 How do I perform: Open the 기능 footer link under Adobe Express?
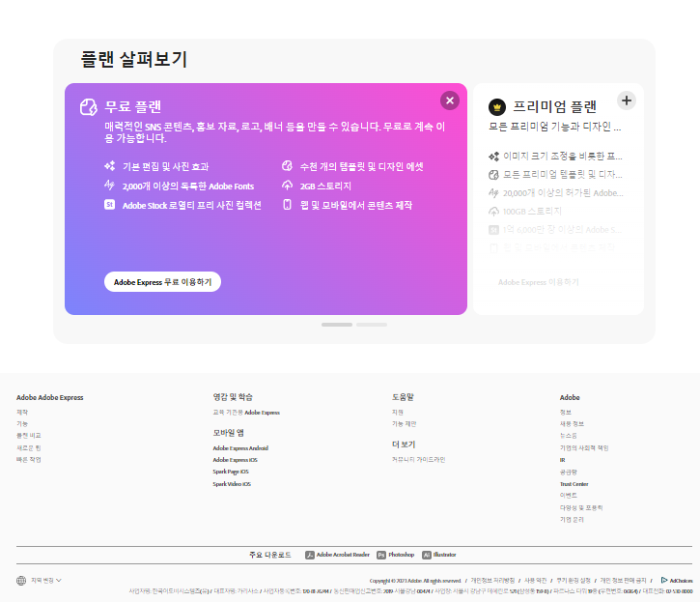click(x=22, y=423)
